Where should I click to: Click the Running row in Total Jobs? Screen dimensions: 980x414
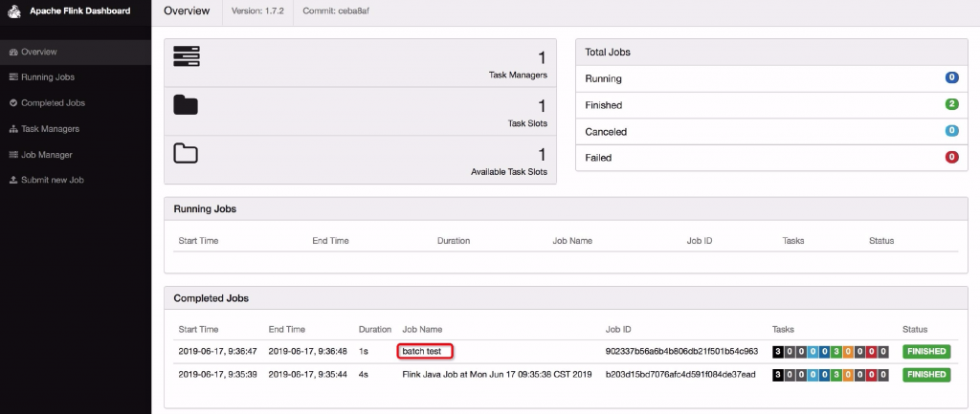(771, 78)
